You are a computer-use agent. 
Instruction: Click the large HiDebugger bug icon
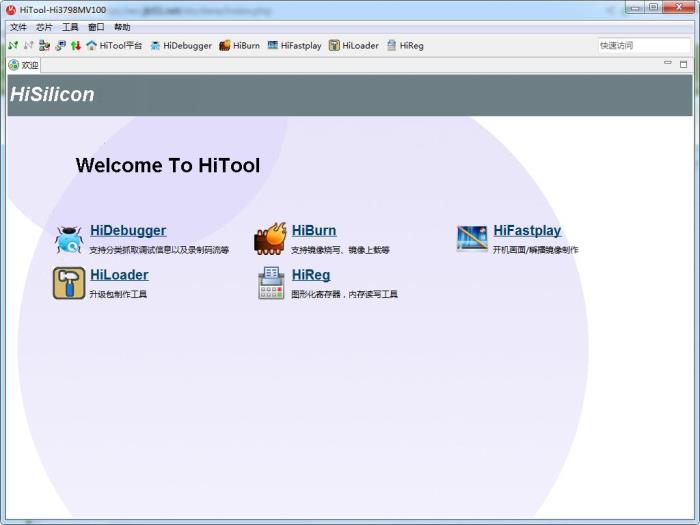[x=69, y=239]
